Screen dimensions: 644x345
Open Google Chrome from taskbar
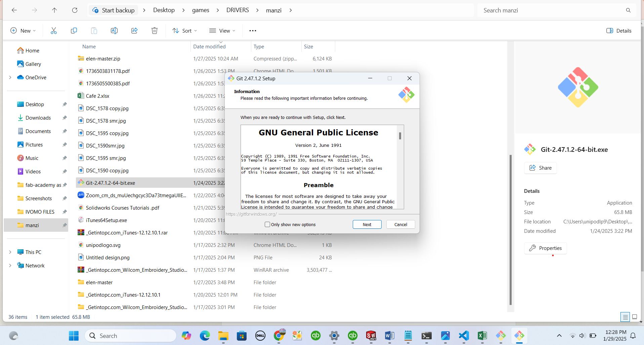click(x=279, y=335)
